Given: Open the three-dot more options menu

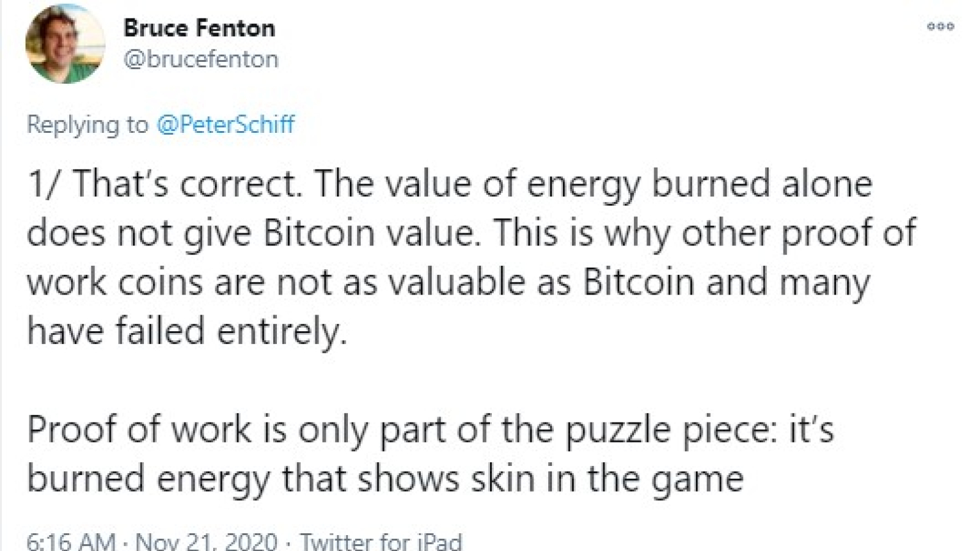Looking at the screenshot, I should pos(940,26).
